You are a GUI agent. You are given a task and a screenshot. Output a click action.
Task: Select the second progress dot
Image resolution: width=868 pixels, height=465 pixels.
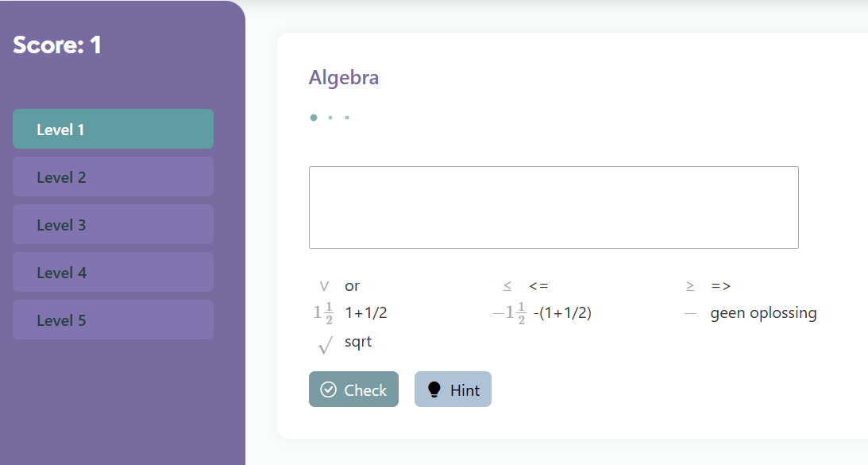click(330, 118)
